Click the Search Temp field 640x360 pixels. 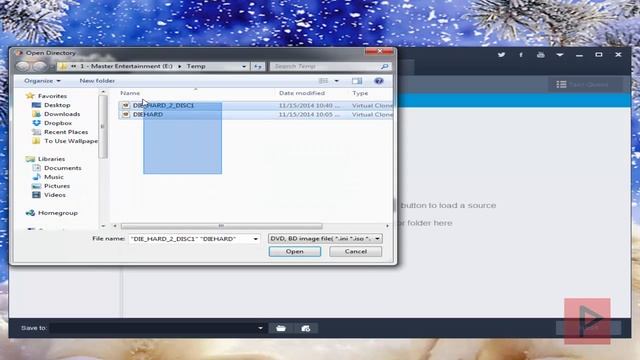click(325, 66)
